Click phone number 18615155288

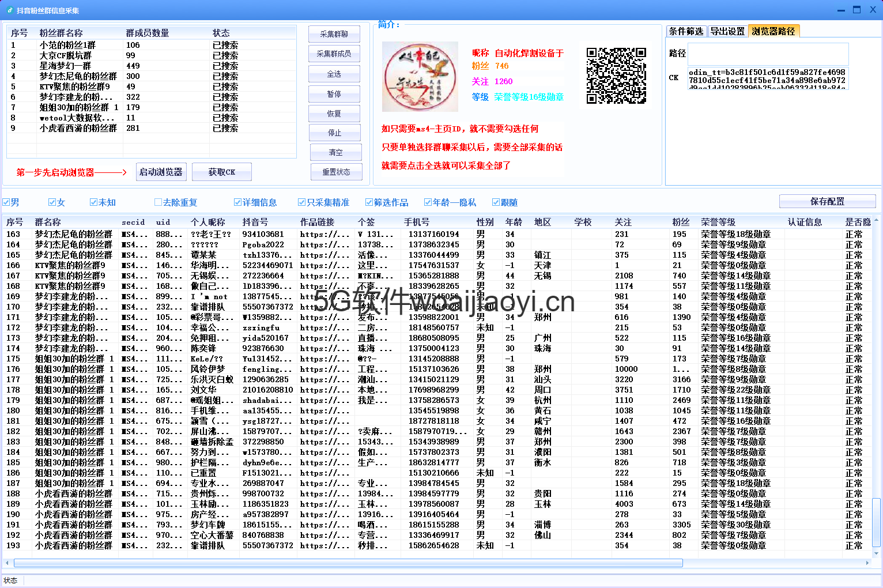click(434, 525)
